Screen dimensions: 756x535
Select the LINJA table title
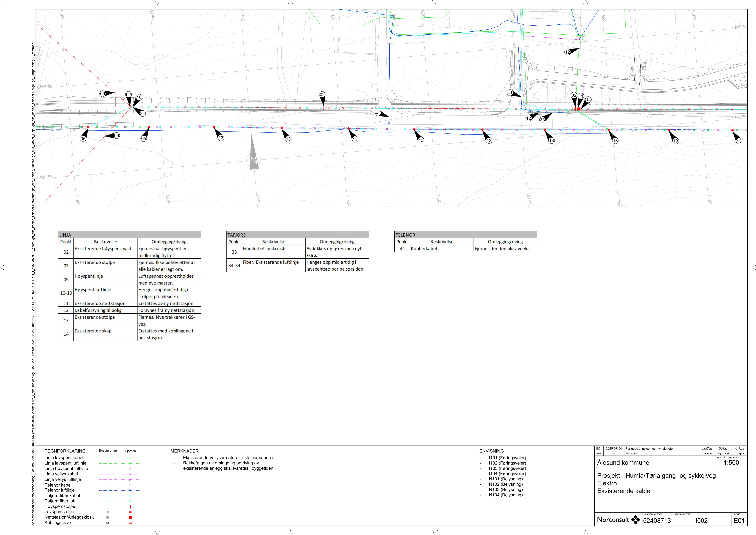point(65,235)
